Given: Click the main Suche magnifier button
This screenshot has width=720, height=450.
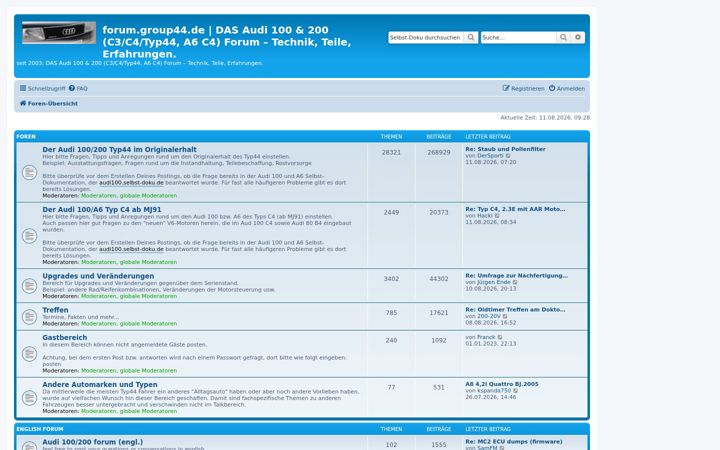Looking at the screenshot, I should [x=563, y=38].
